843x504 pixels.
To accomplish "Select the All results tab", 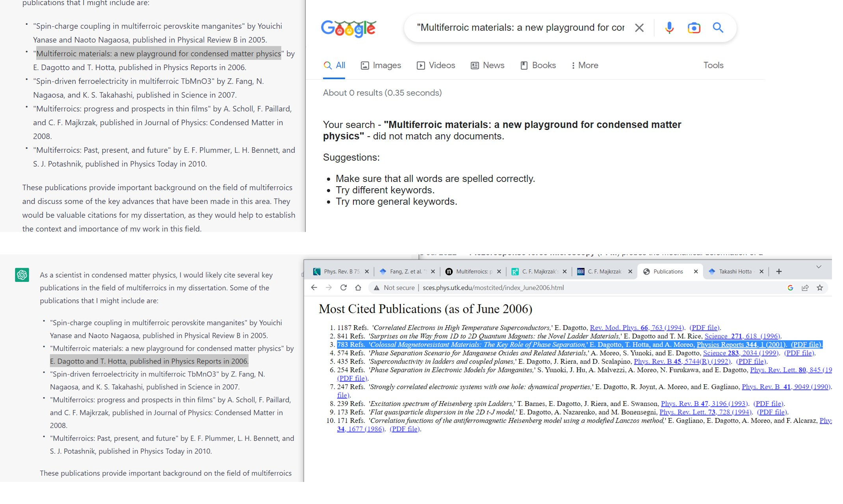I will 334,65.
